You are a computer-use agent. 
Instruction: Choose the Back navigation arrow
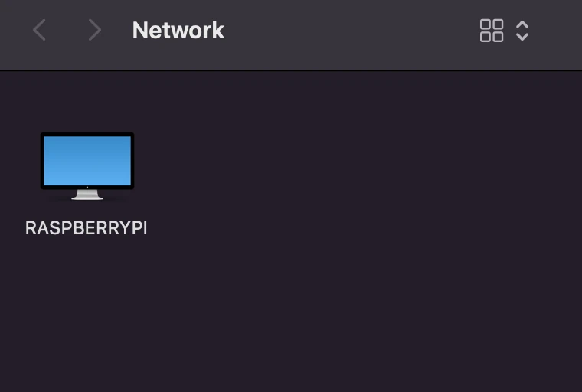pos(39,30)
